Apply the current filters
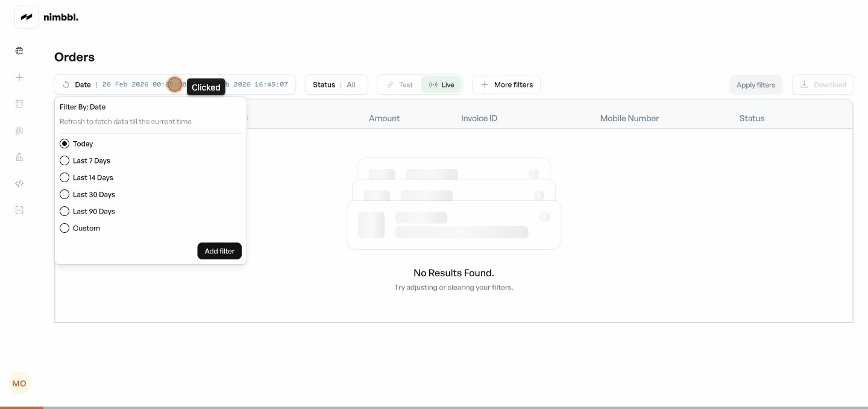 (x=756, y=84)
